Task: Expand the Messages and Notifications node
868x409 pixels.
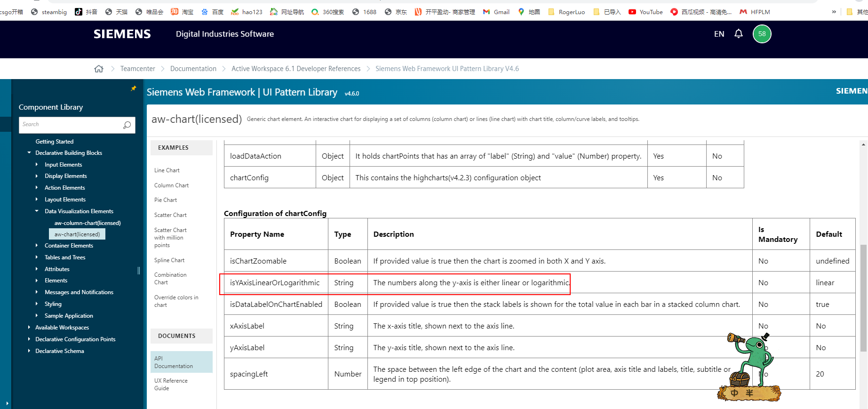Action: (x=37, y=292)
